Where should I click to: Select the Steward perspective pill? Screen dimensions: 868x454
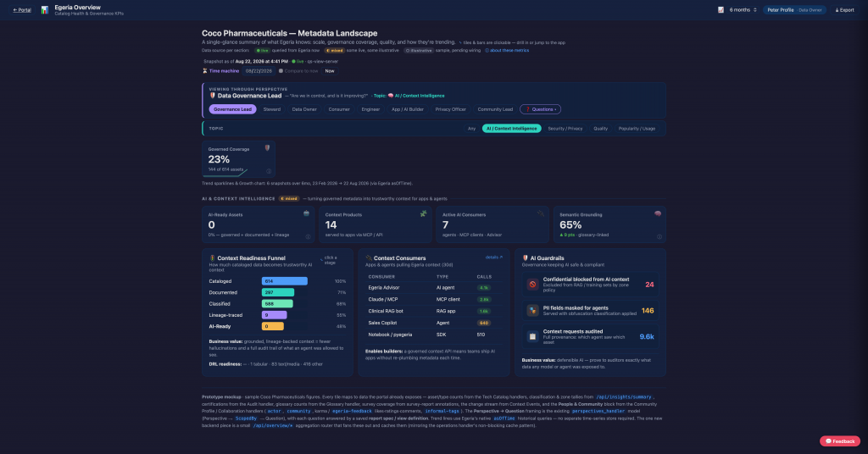[272, 109]
